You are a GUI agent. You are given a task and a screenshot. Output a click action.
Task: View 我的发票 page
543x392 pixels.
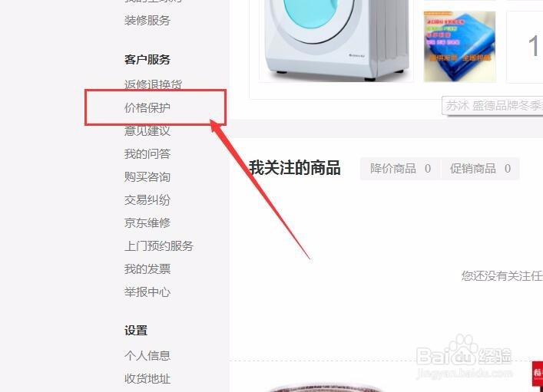point(147,268)
